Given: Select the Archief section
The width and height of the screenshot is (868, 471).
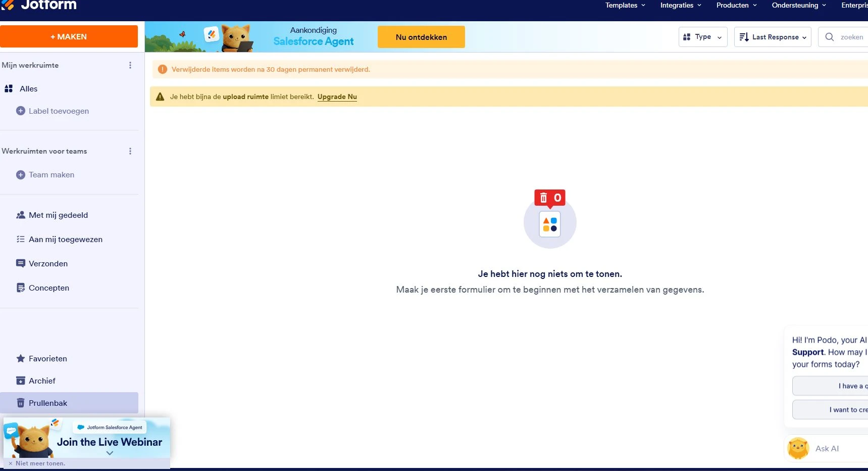Looking at the screenshot, I should (42, 381).
